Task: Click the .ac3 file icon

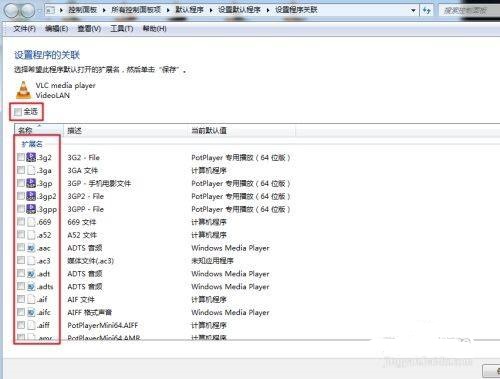Action: point(31,261)
